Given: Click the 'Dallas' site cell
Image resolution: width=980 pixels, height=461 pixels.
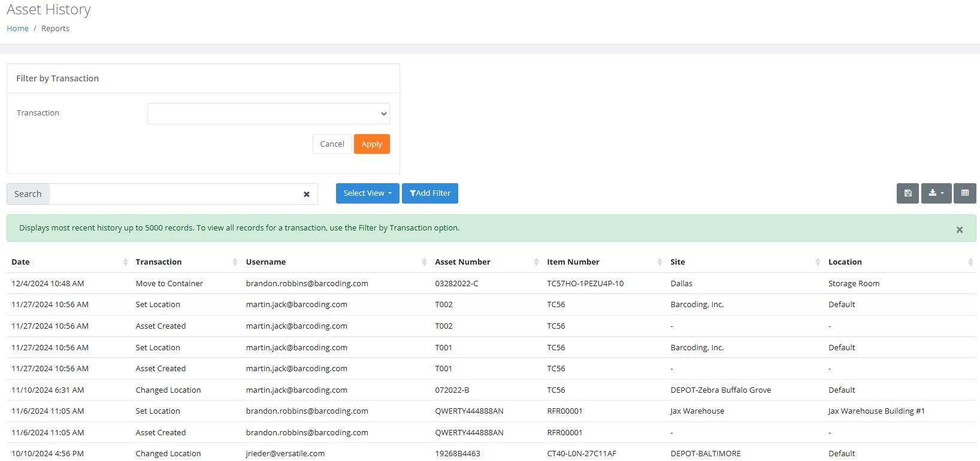Looking at the screenshot, I should pyautogui.click(x=681, y=284).
